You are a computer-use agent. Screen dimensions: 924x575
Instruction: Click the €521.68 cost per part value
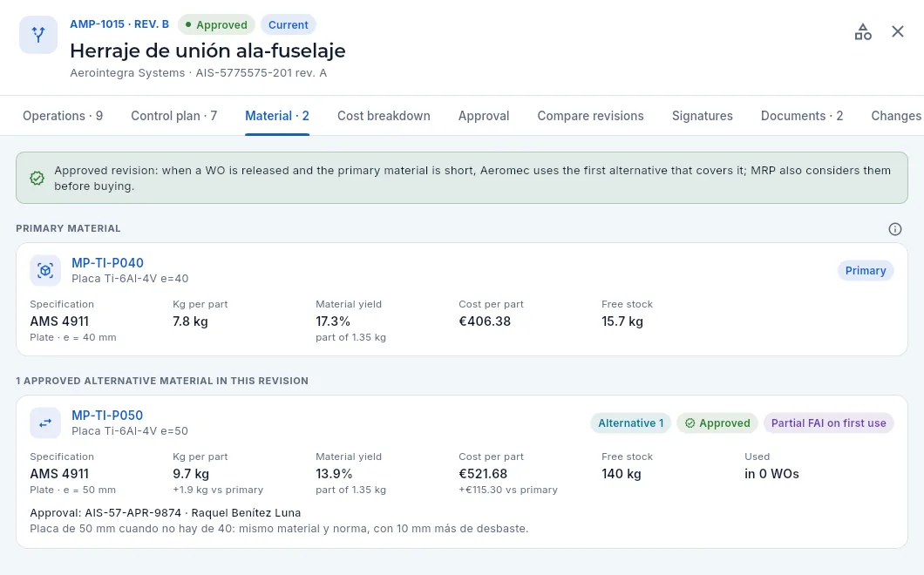point(483,474)
